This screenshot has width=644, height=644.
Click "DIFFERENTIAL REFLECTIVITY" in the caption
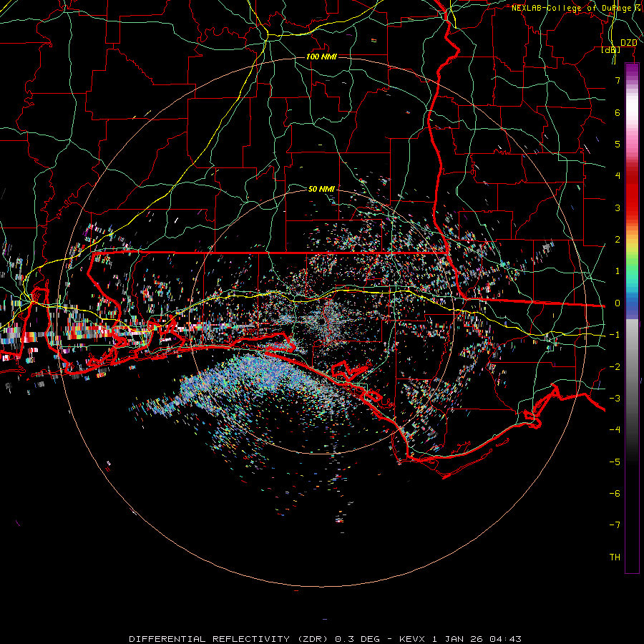pyautogui.click(x=210, y=639)
